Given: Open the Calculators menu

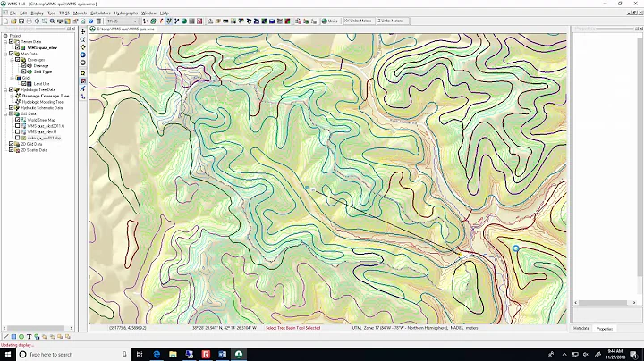Looking at the screenshot, I should click(x=100, y=13).
